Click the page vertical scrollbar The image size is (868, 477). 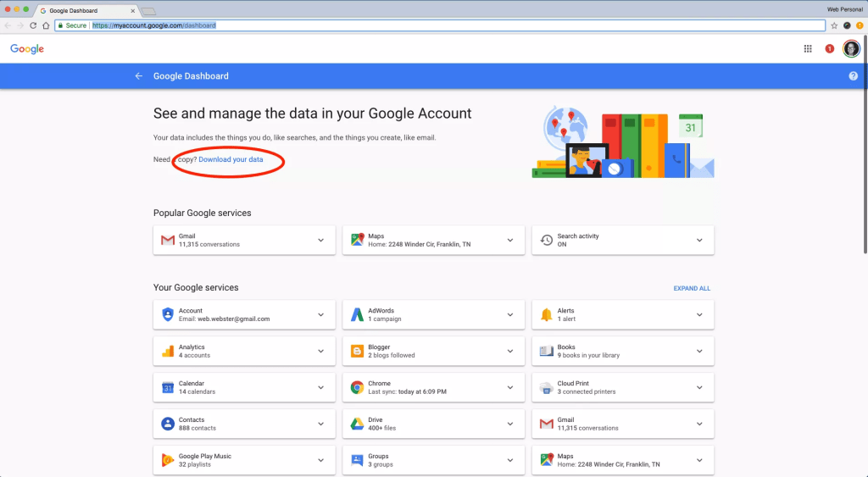pos(865,254)
